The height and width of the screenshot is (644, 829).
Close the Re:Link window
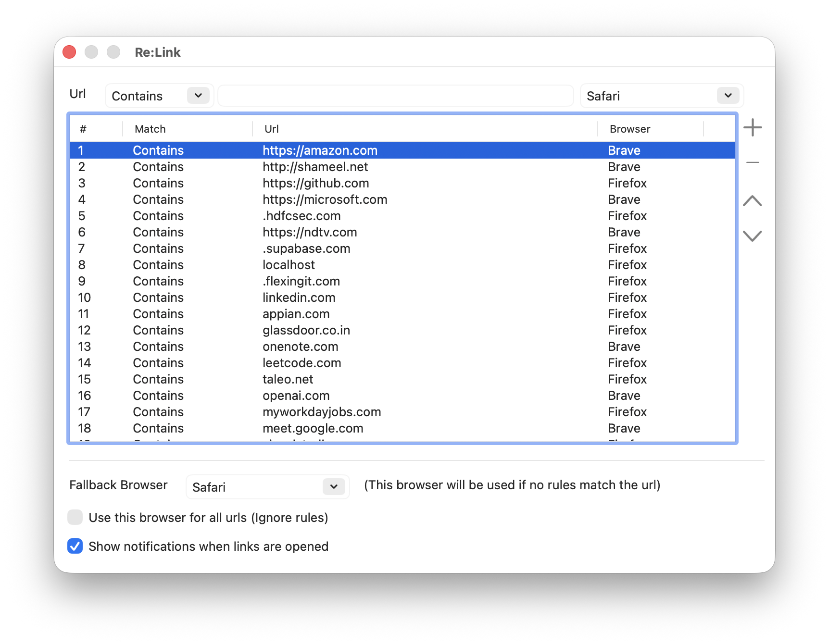(x=69, y=52)
